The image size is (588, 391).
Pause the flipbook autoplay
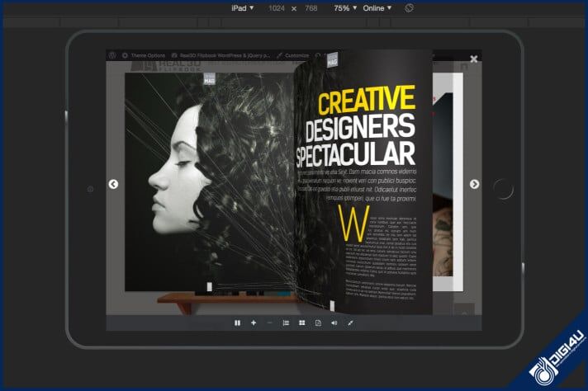[x=238, y=323]
